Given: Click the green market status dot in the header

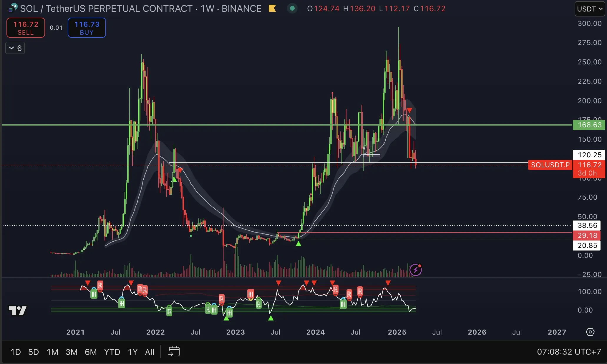Looking at the screenshot, I should click(x=292, y=9).
